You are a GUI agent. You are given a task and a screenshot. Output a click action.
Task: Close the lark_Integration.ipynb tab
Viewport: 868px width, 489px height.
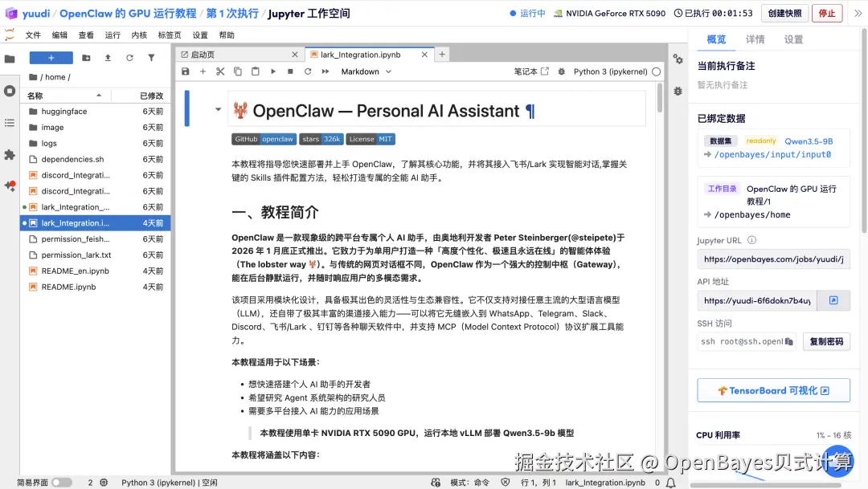[424, 55]
